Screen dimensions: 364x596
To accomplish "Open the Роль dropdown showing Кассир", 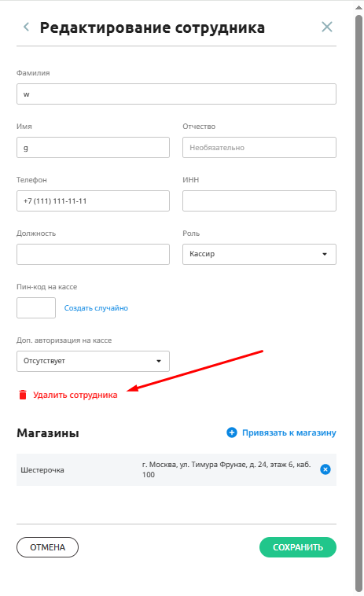I will coord(259,254).
